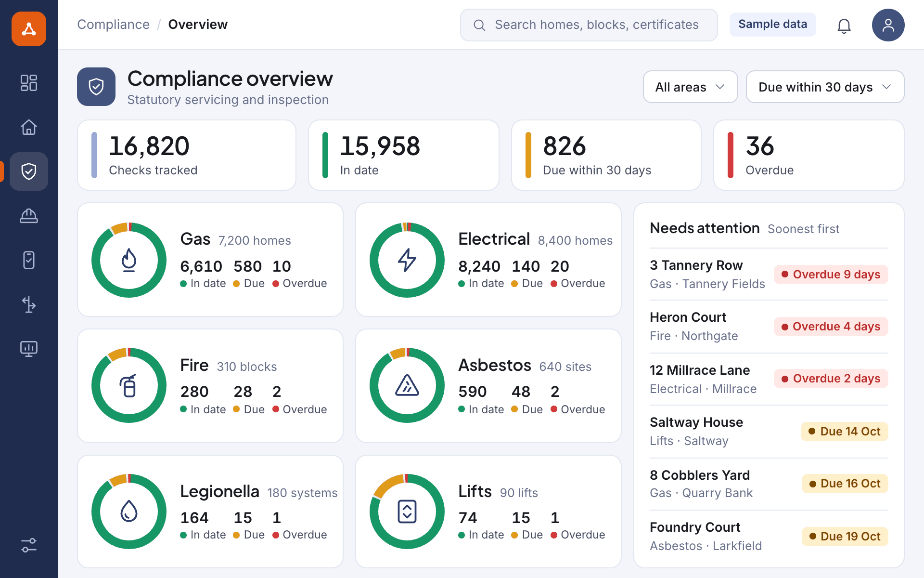Click the search magnifier icon
924x578 pixels.
[479, 25]
